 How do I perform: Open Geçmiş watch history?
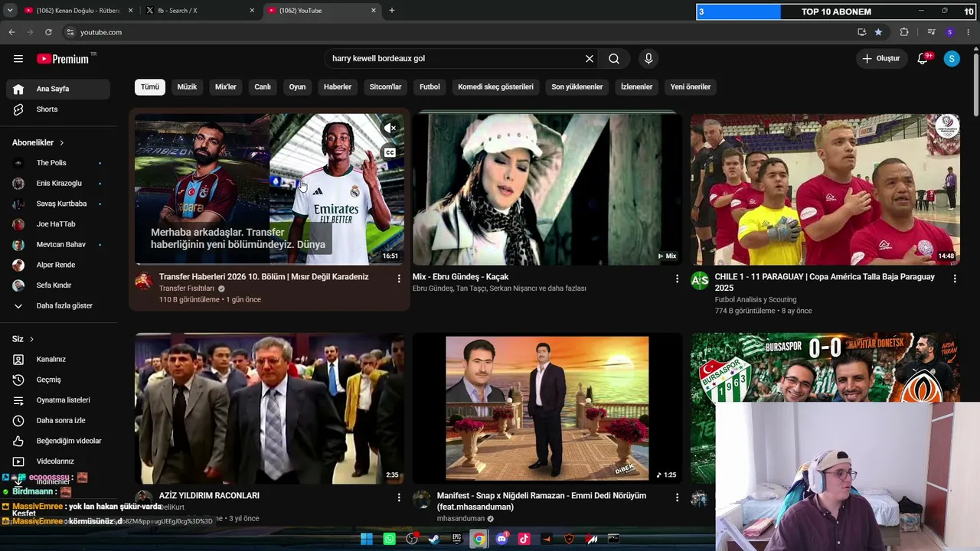pos(58,380)
